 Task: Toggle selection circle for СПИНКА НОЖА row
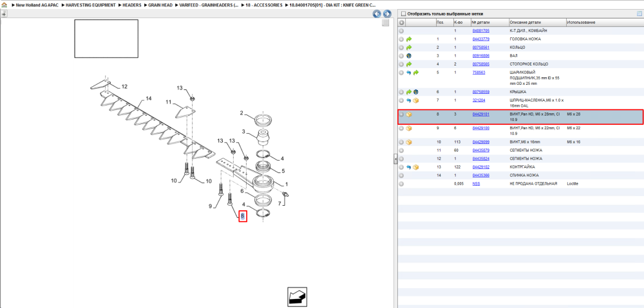pos(402,176)
